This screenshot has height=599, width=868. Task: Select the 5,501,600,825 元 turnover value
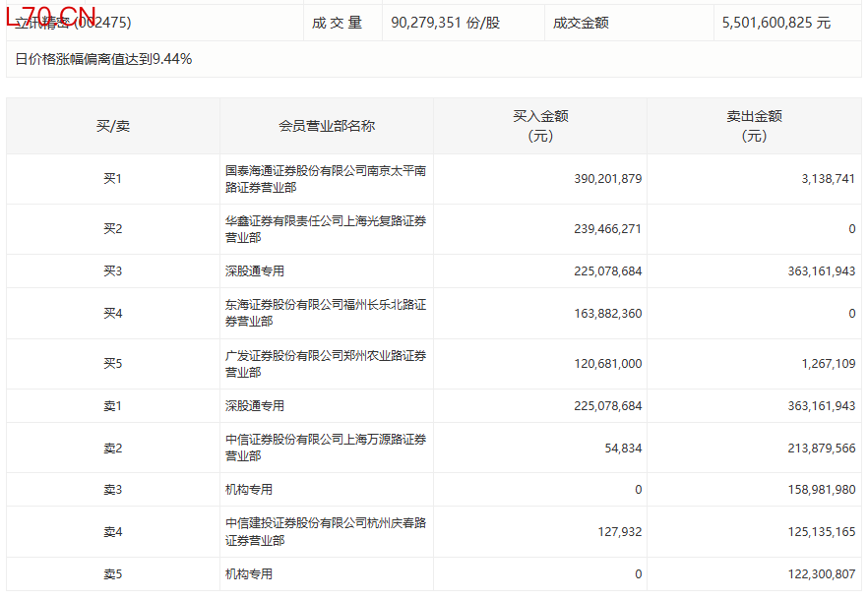pyautogui.click(x=775, y=23)
